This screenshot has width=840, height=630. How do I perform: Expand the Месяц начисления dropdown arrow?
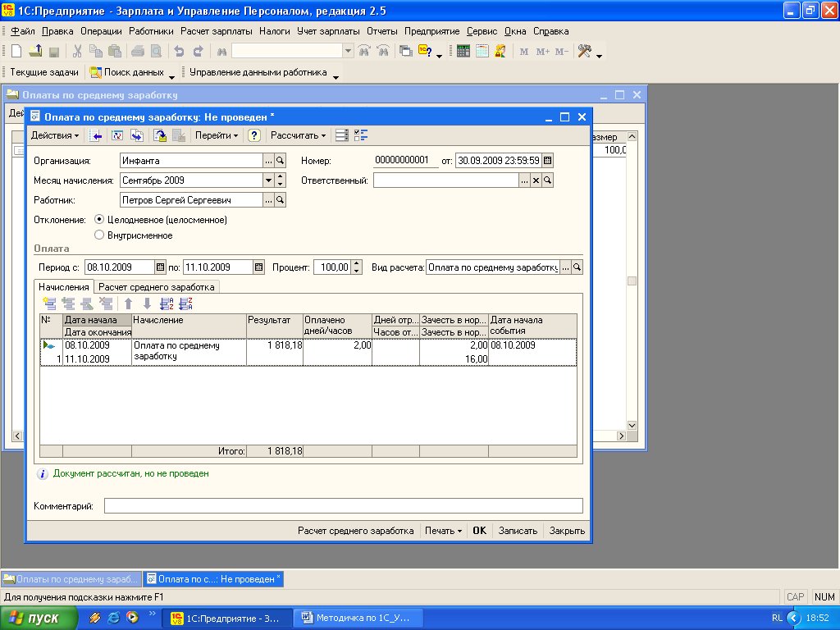(268, 180)
